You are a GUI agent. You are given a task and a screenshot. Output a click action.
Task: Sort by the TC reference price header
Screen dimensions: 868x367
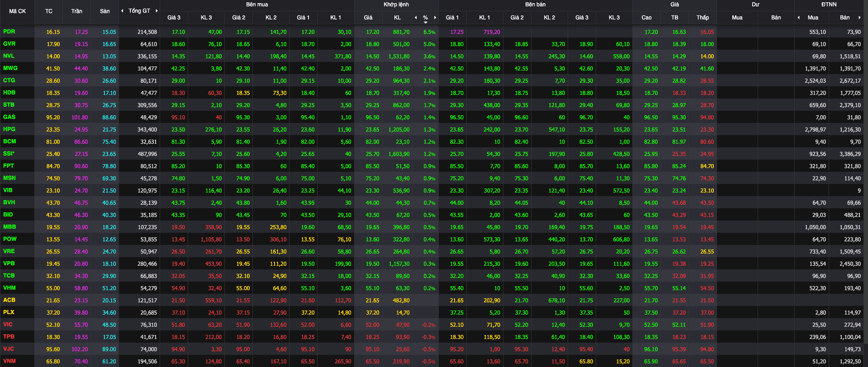(49, 11)
